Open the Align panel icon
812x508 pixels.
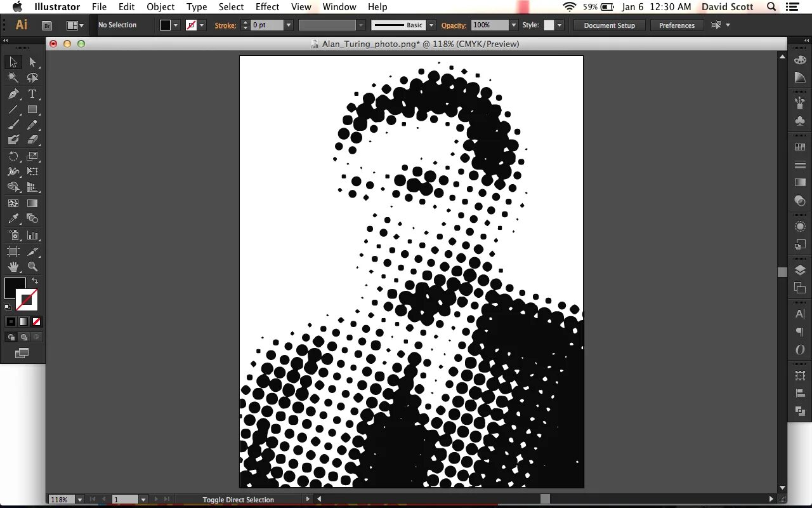pos(800,394)
